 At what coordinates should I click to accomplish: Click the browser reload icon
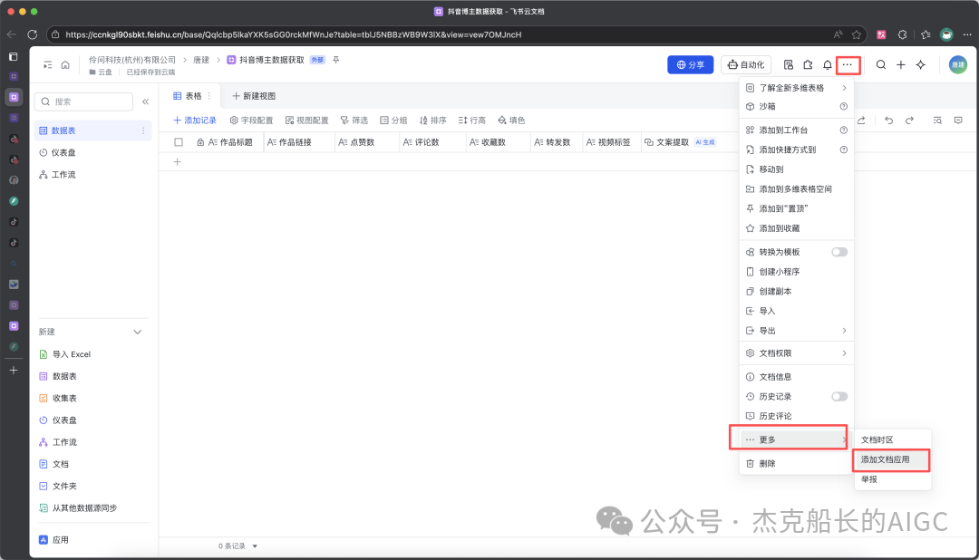33,35
